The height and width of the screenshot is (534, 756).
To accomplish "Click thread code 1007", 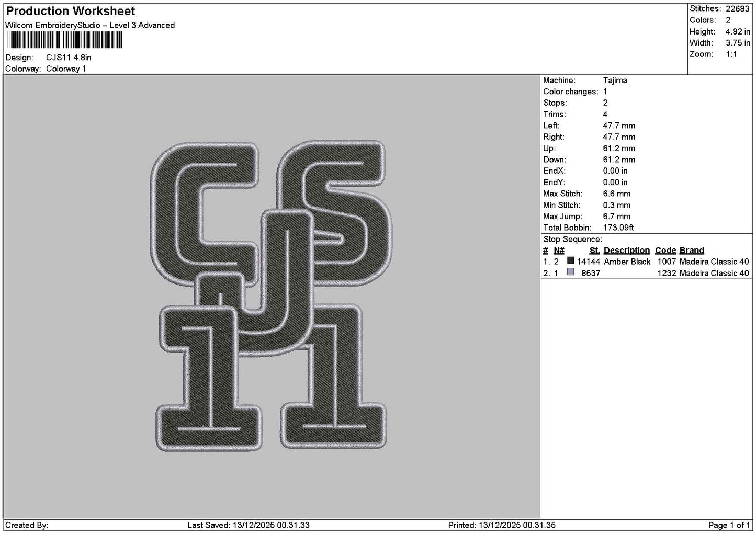I will click(667, 262).
